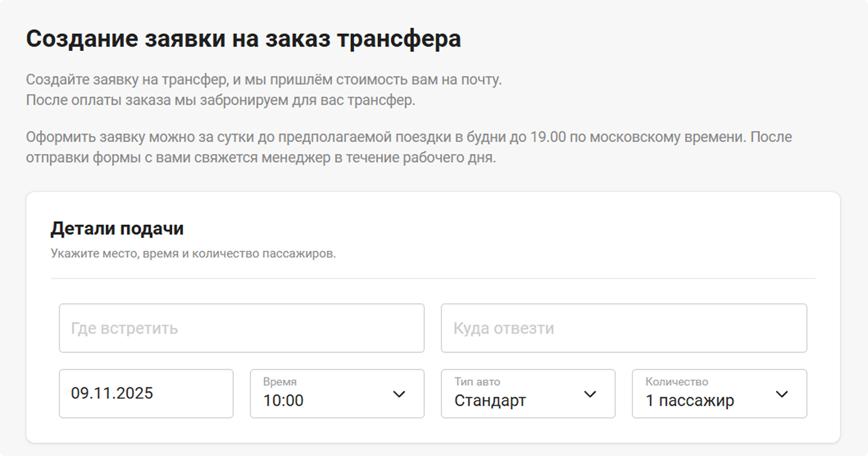
Task: Click the small "Время" label
Action: point(280,382)
